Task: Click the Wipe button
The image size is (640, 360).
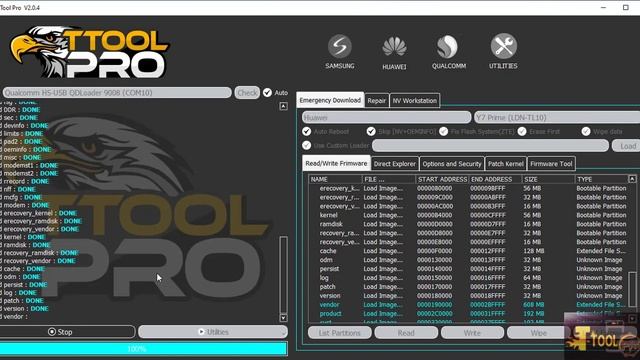Action: click(x=538, y=333)
